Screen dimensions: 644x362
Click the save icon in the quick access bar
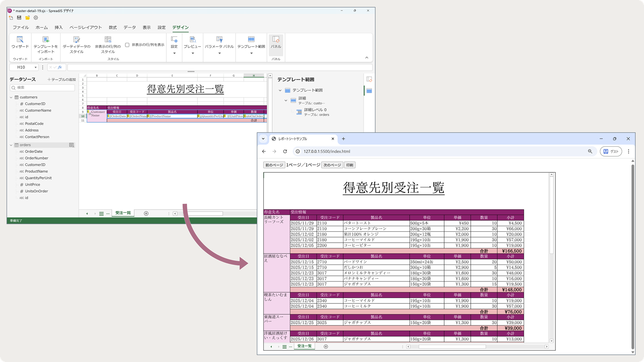pos(19,18)
